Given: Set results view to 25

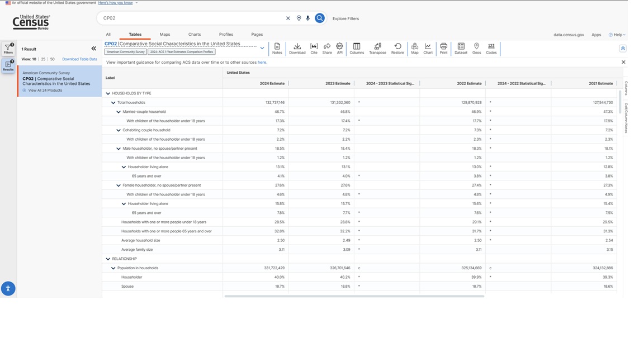Looking at the screenshot, I should coord(43,59).
